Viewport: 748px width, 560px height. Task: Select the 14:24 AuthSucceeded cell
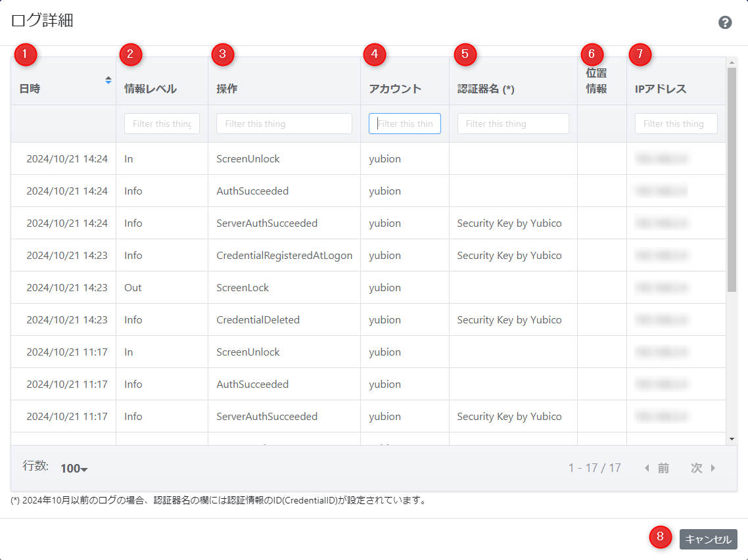[x=285, y=191]
